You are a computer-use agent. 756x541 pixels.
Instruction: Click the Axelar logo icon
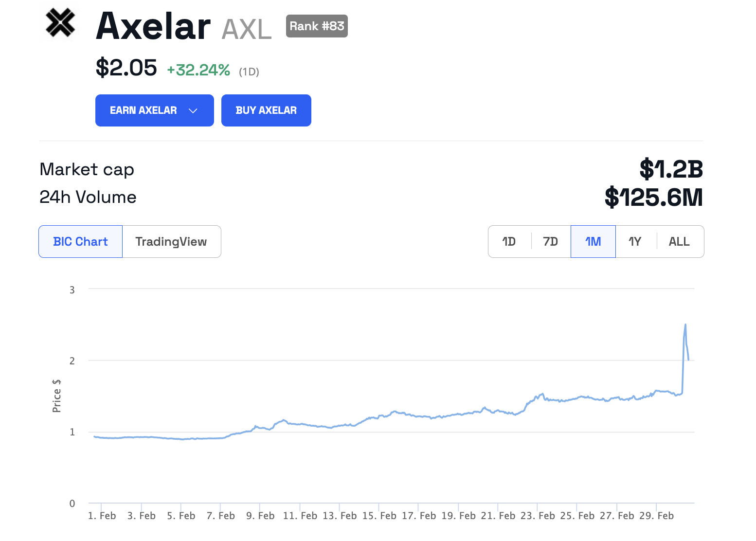coord(60,23)
